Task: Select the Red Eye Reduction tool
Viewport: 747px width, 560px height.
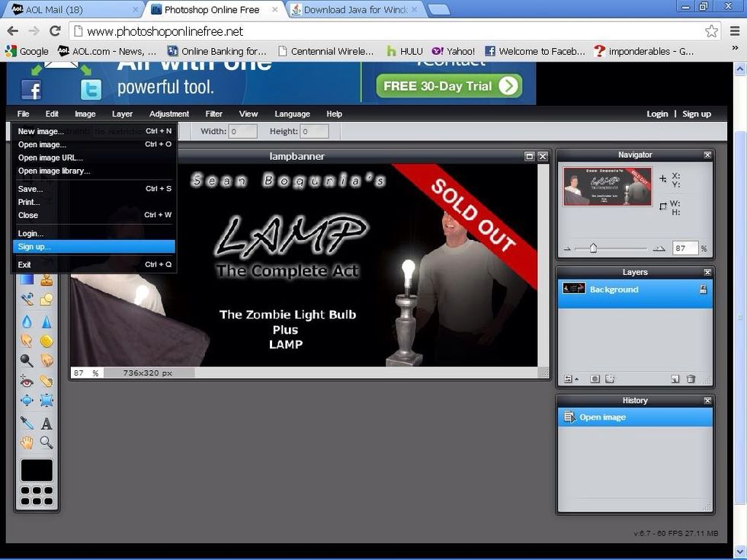Action: click(x=27, y=380)
